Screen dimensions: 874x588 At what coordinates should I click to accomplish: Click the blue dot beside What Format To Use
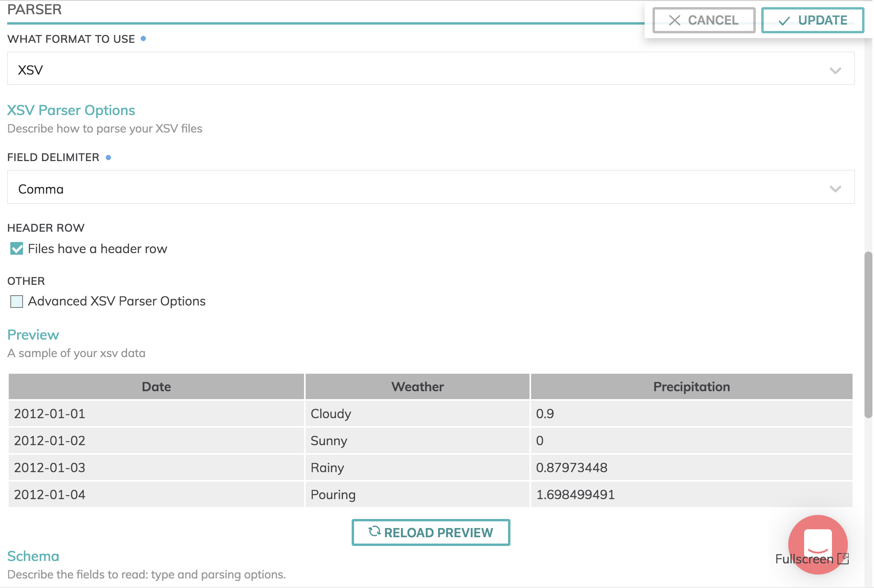click(x=143, y=38)
